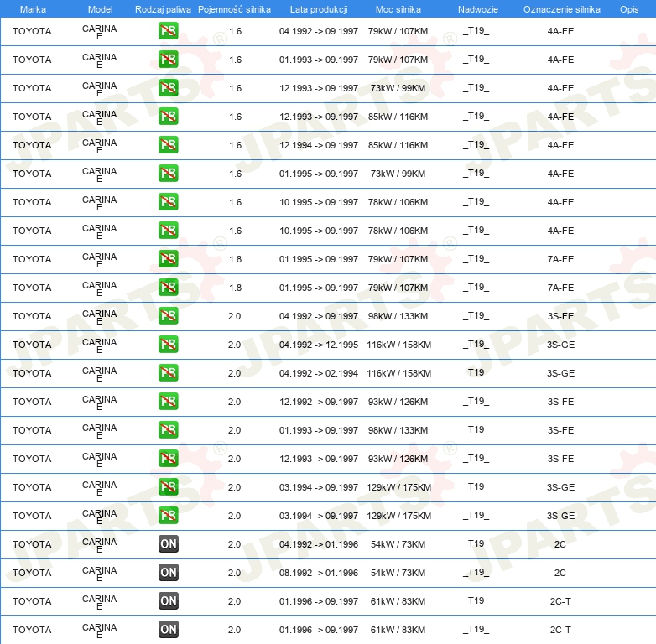Click the petrol icon in the 04.1992 98kW row
Image resolution: width=656 pixels, height=644 pixels.
(x=168, y=316)
